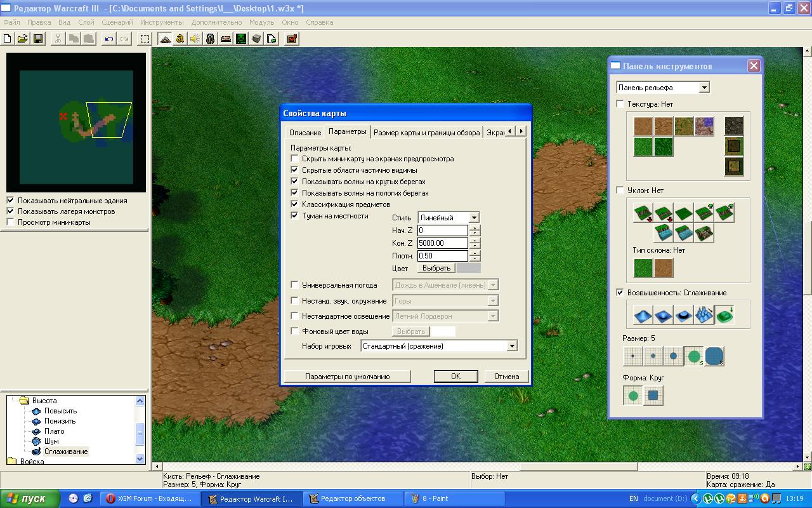The width and height of the screenshot is (812, 508).
Task: Click the right tab scroll arrow in dialog
Action: coord(521,131)
